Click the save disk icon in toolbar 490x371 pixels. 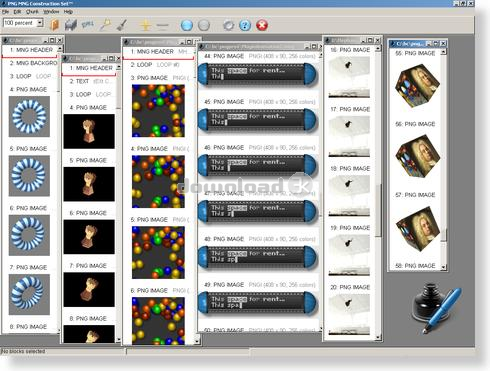click(71, 25)
